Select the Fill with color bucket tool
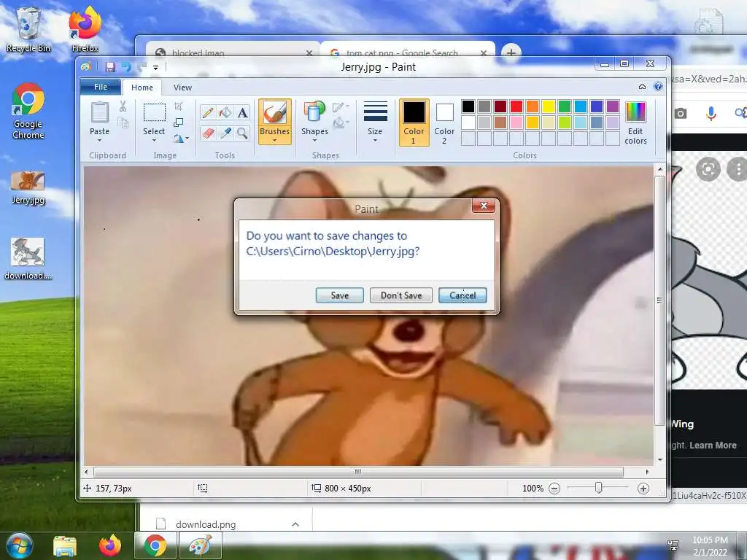This screenshot has width=747, height=560. tap(225, 113)
